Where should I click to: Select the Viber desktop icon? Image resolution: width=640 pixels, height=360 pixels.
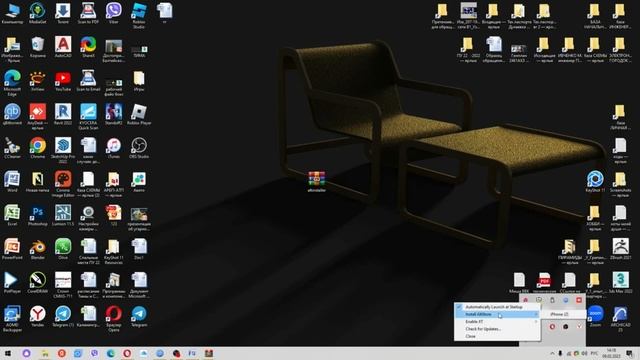click(113, 13)
